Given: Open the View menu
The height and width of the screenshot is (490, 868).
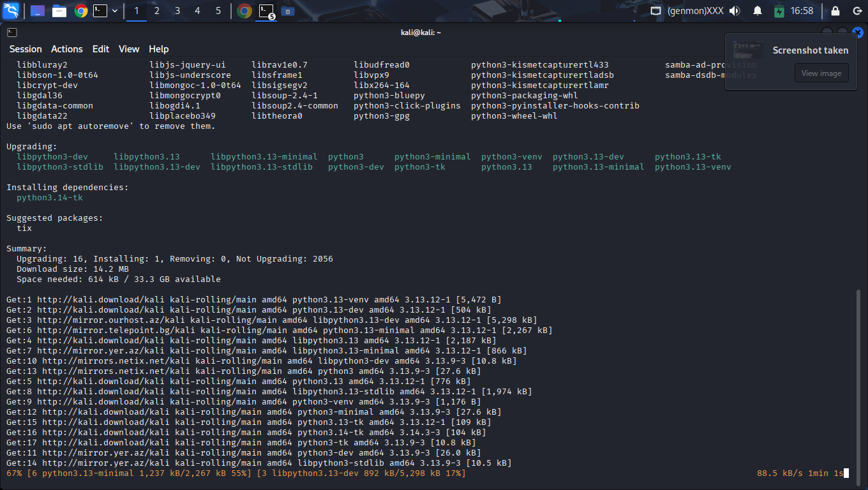Looking at the screenshot, I should point(129,49).
